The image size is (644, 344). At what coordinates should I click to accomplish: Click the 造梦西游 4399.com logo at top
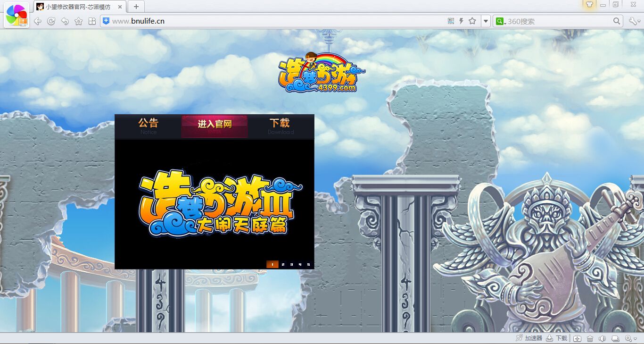[x=322, y=72]
